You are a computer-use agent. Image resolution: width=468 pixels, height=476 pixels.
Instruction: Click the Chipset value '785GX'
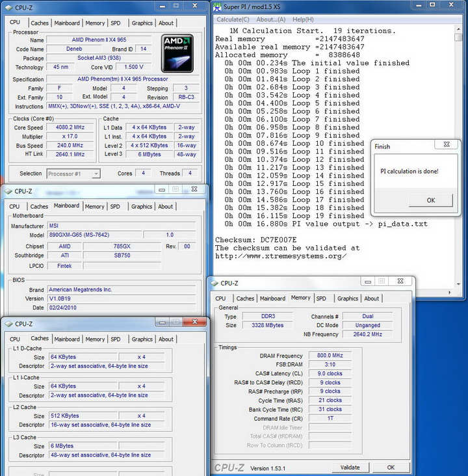122,246
